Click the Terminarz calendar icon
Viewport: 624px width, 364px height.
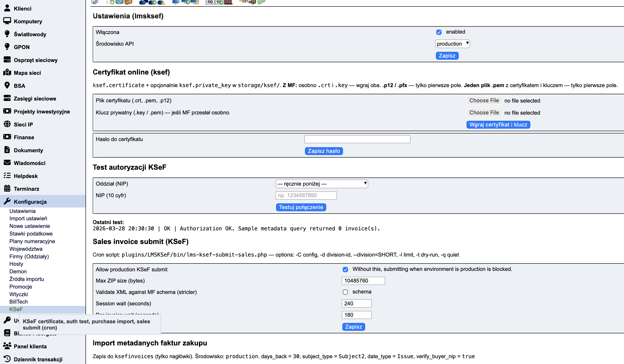click(7, 188)
